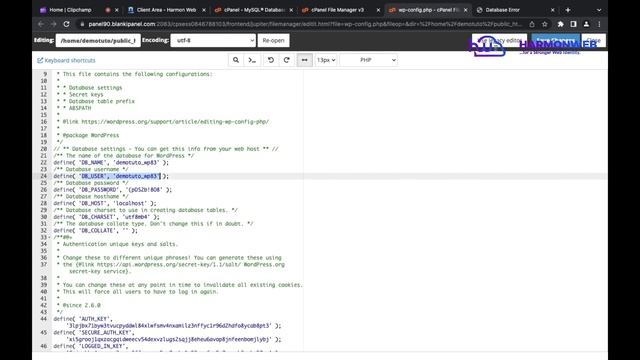Collapse code fold arrow at line 33

coord(49,237)
